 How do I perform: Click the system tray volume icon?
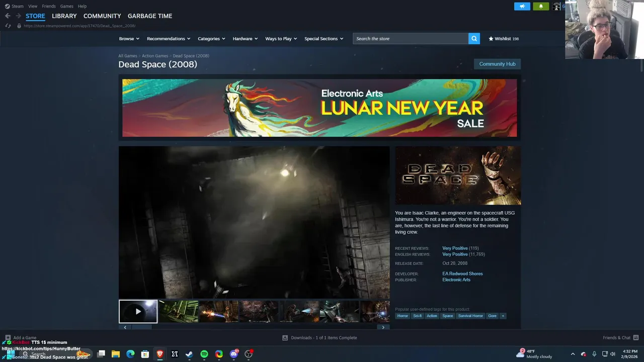coord(613,354)
